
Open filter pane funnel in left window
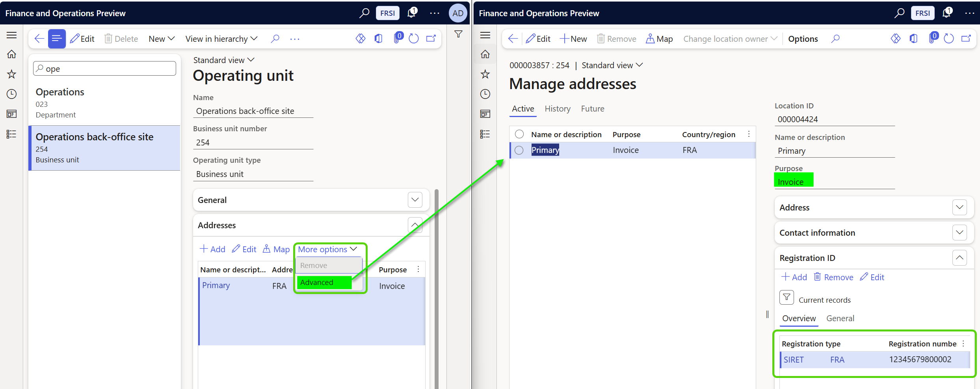pyautogui.click(x=458, y=34)
